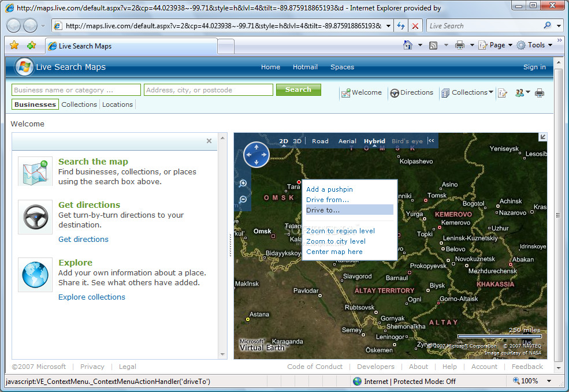This screenshot has width=569, height=392.
Task: Click the map full-screen arrow icon
Action: coord(542,137)
